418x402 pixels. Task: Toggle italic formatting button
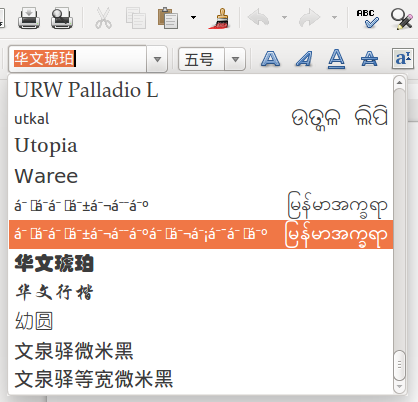pyautogui.click(x=304, y=59)
